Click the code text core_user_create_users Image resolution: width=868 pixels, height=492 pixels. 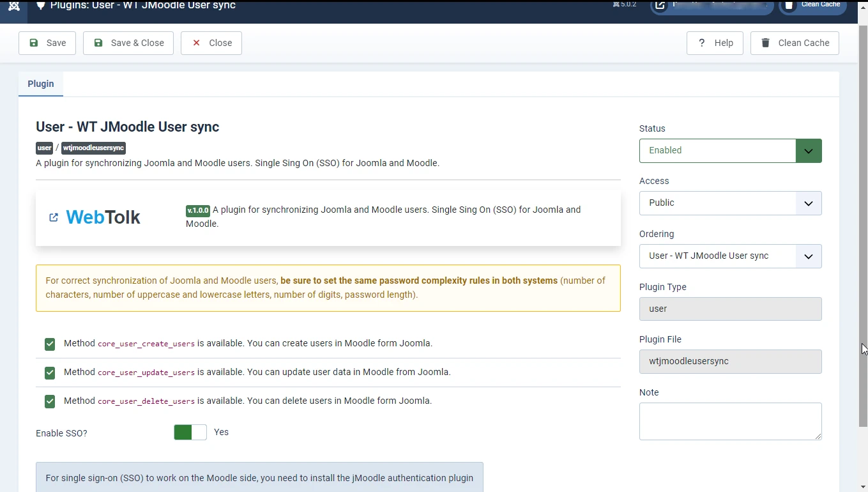[x=146, y=344]
